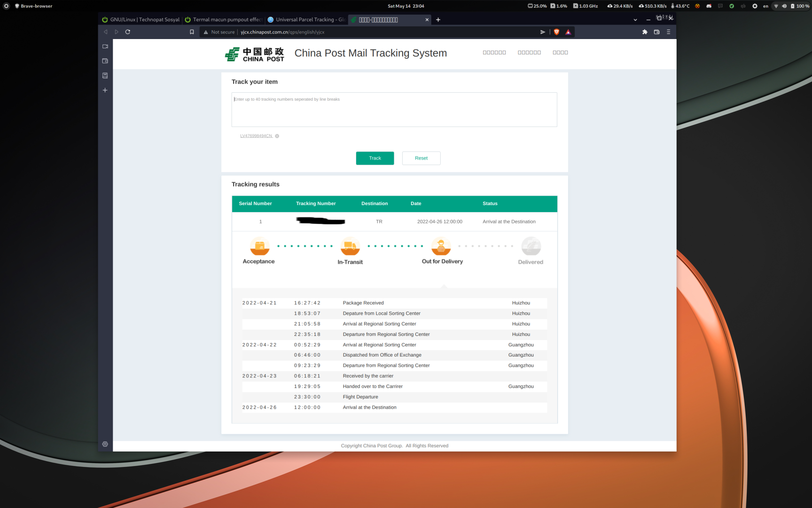The image size is (812, 508).
Task: Open sidebar settings gear at the bottom
Action: pos(105,444)
